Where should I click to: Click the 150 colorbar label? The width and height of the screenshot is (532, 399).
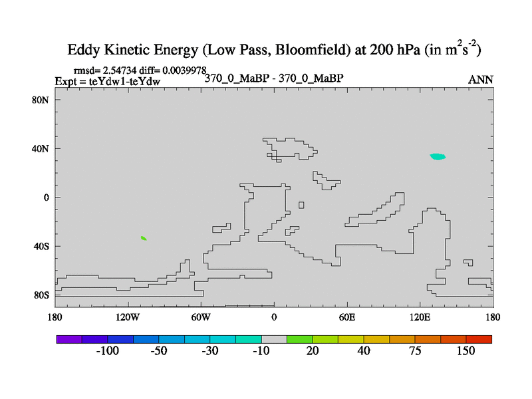[465, 351]
